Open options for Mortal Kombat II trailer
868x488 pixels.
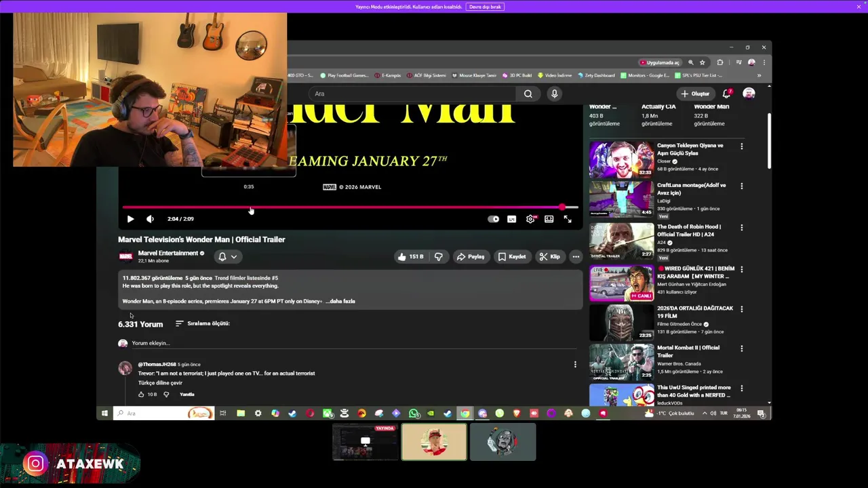741,348
